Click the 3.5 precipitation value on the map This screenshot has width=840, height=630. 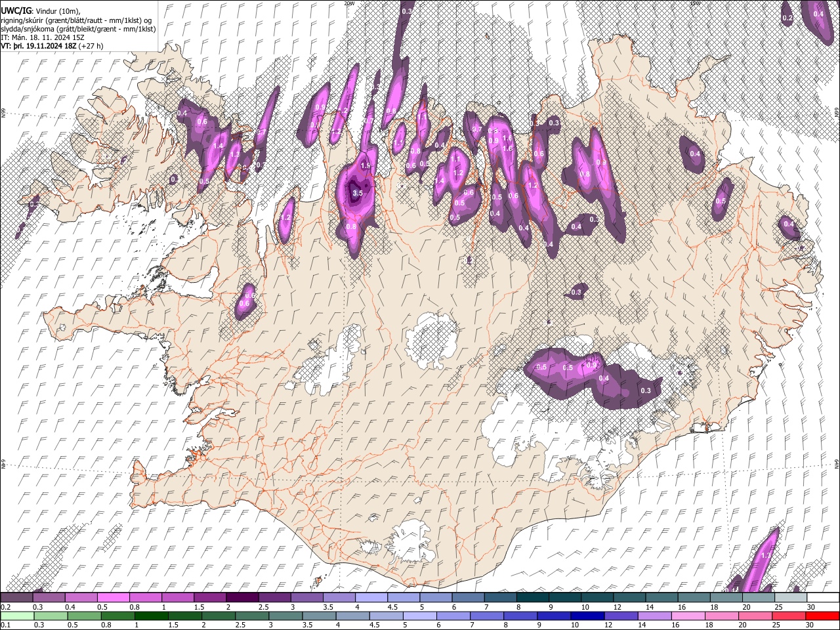click(x=358, y=194)
